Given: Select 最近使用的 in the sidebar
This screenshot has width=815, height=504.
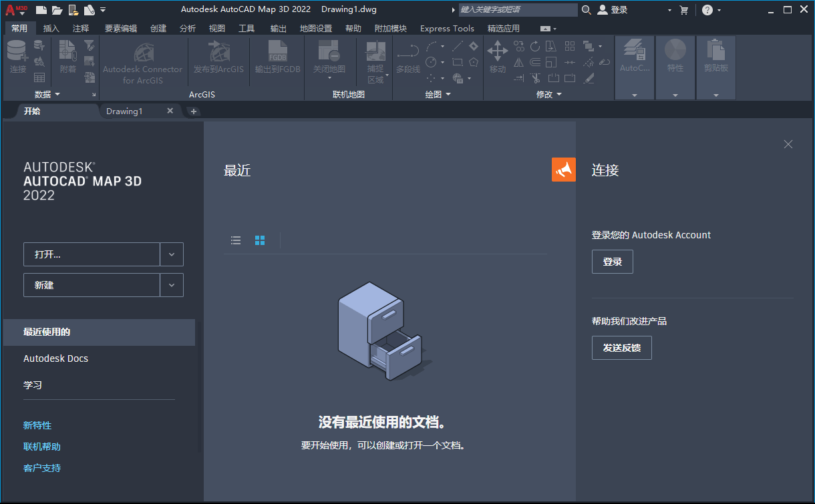Looking at the screenshot, I should click(99, 332).
